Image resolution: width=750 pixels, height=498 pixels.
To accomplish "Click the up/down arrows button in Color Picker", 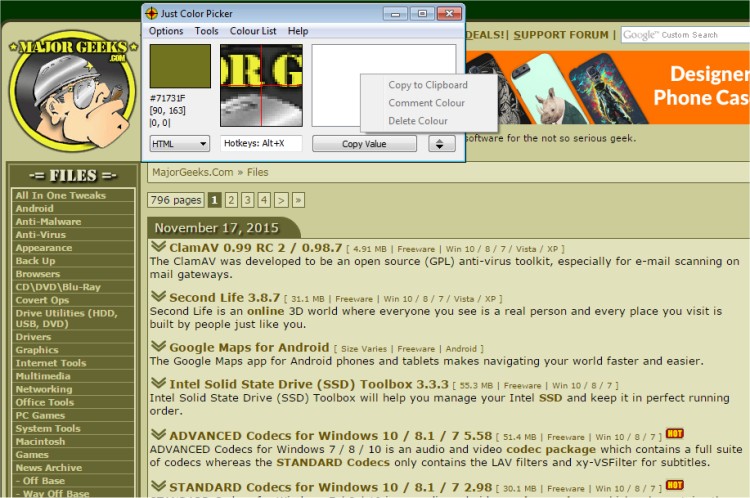I will pyautogui.click(x=441, y=144).
